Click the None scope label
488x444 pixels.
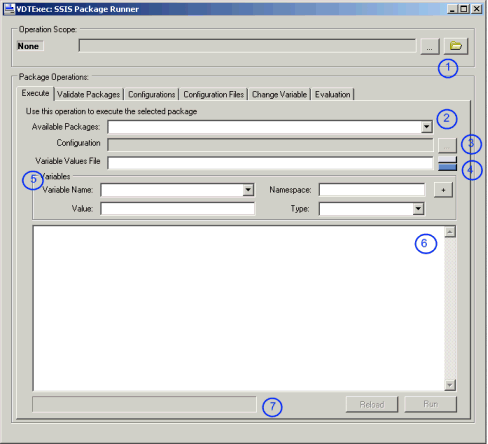pyautogui.click(x=30, y=46)
